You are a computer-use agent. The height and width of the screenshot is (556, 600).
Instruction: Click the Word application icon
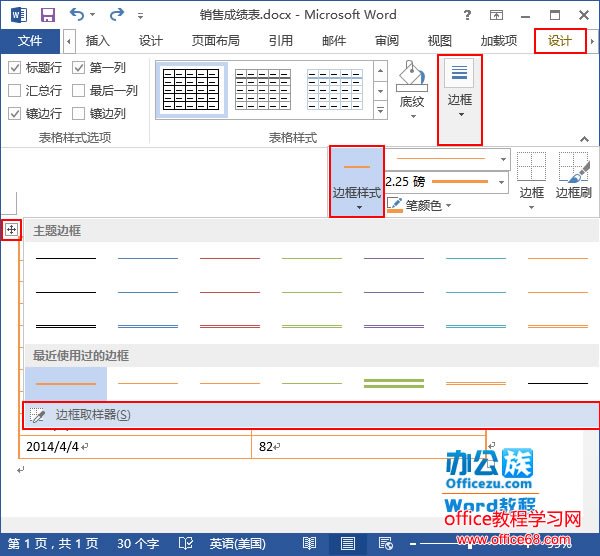(x=19, y=15)
